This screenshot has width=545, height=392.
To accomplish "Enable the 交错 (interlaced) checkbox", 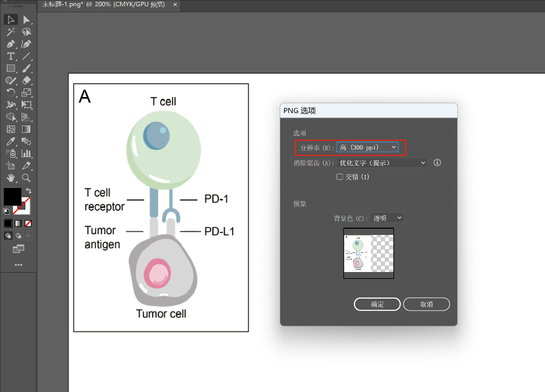I will tap(339, 177).
